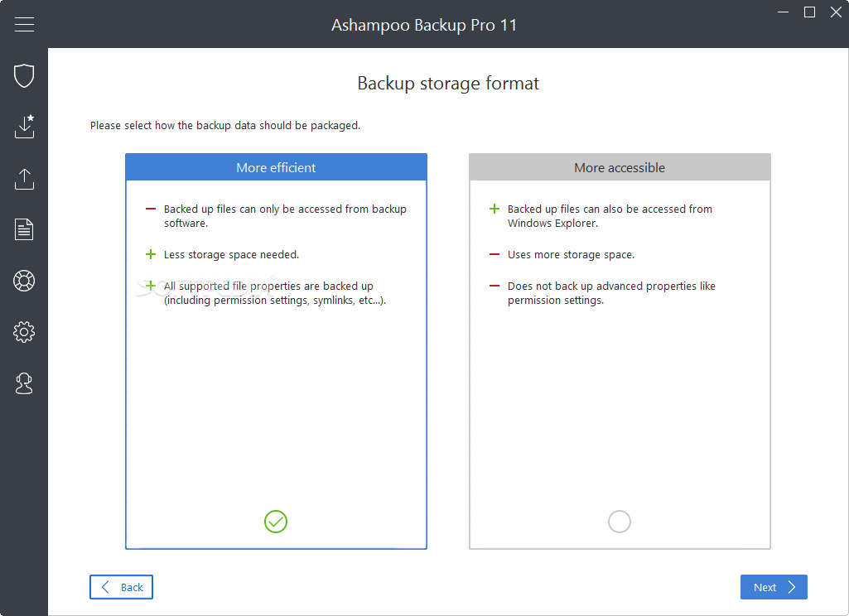849x616 pixels.
Task: Open the shield overview section
Action: tap(24, 76)
